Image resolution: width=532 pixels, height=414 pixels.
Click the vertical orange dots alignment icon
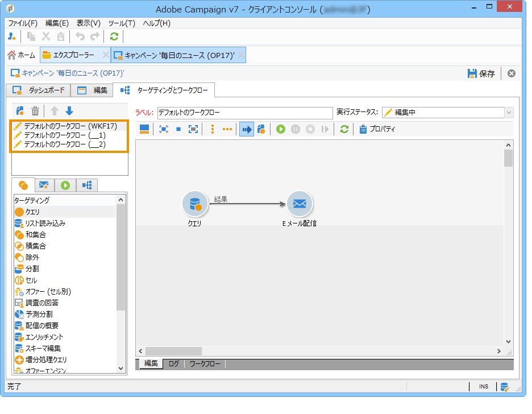click(x=213, y=129)
